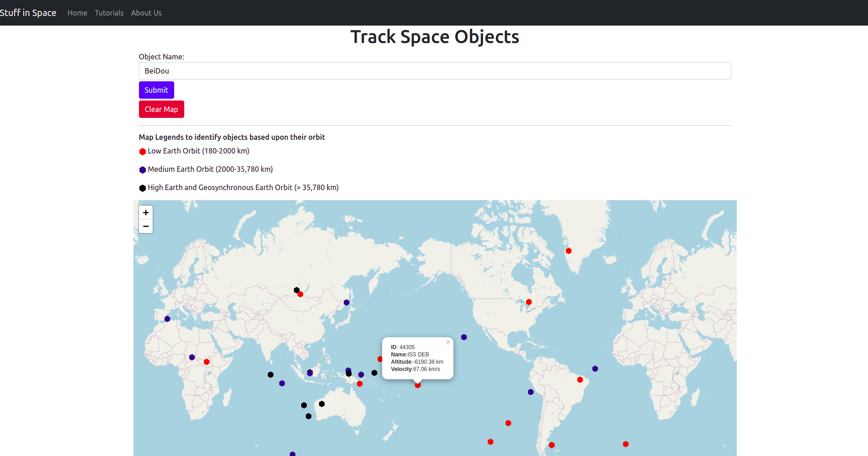This screenshot has height=456, width=868.
Task: Click the red Clear Map button
Action: point(161,109)
